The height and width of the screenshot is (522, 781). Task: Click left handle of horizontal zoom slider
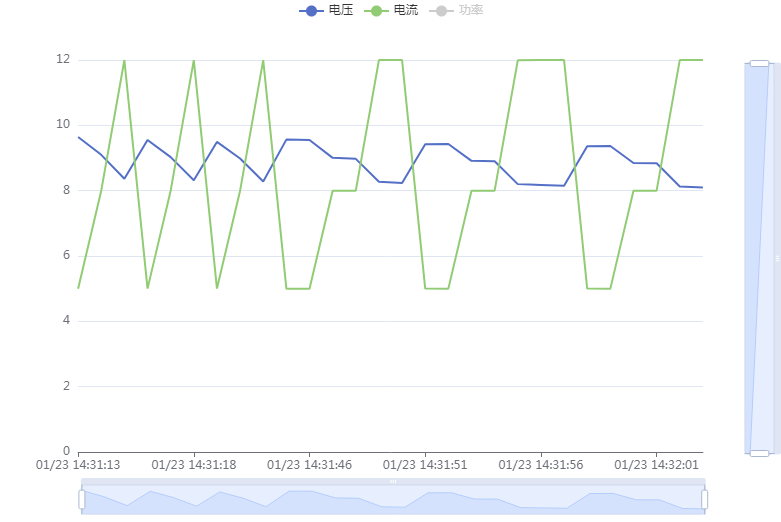point(82,499)
